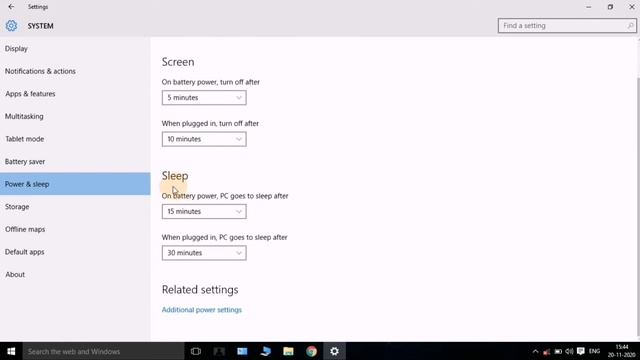Open the volume control tray icon
Image resolution: width=640 pixels, height=360 pixels.
click(x=569, y=351)
